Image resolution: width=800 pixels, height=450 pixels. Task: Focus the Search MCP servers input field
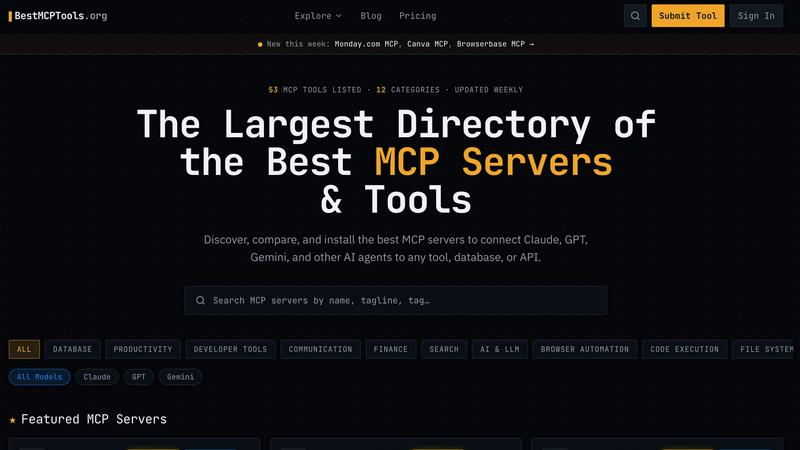pyautogui.click(x=396, y=301)
